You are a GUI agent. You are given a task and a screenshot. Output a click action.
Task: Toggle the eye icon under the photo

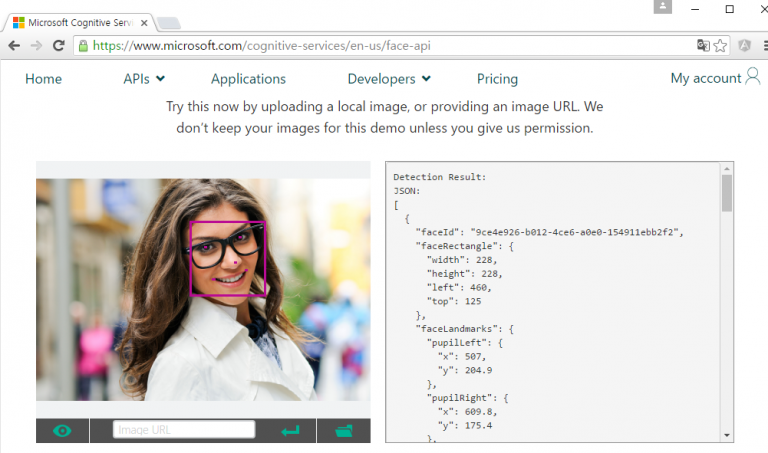pyautogui.click(x=63, y=431)
